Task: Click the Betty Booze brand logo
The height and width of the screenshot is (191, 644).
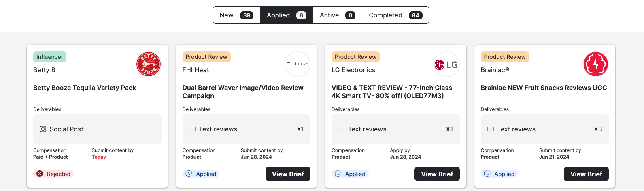Action: [x=149, y=64]
